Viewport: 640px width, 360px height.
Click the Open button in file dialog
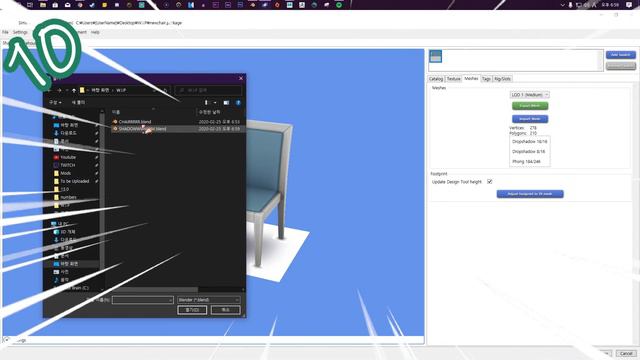click(192, 310)
